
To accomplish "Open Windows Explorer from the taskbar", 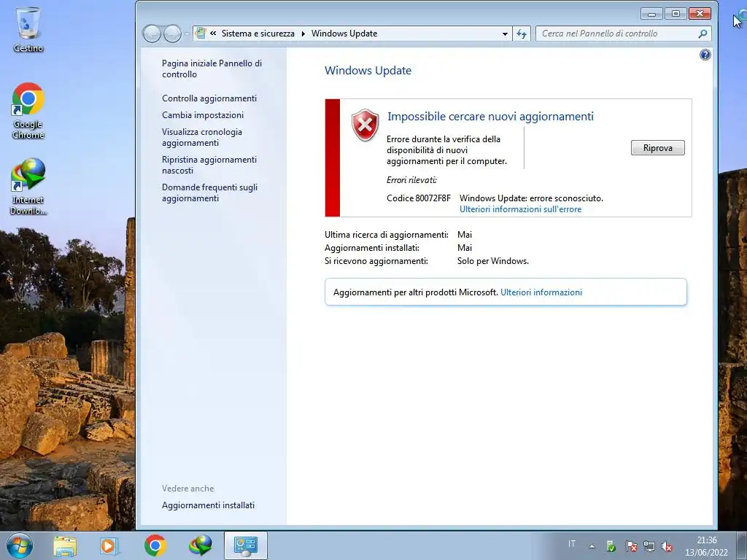I will point(65,545).
